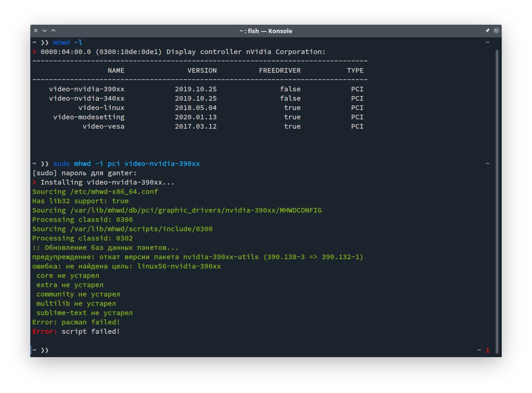Screen dimensions: 532x393
Task: Click 'true' in the video-vesa row
Action: pyautogui.click(x=292, y=126)
